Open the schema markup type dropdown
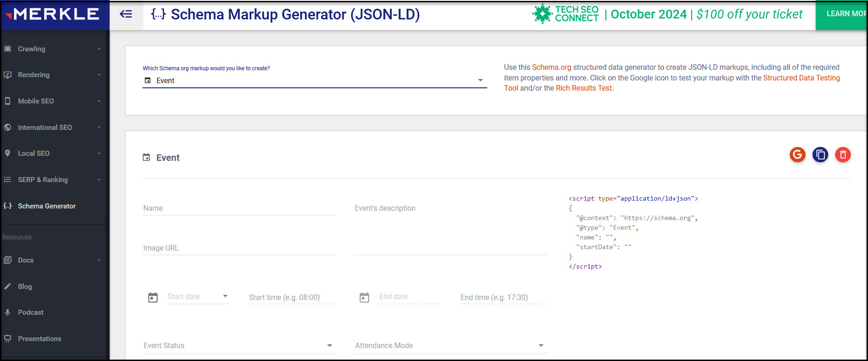Viewport: 868px width, 361px height. tap(315, 80)
